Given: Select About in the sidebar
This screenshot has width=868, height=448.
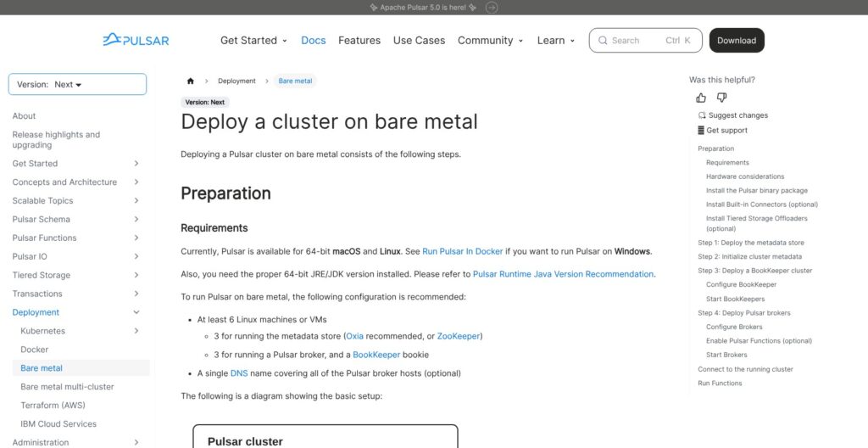Looking at the screenshot, I should coord(24,116).
